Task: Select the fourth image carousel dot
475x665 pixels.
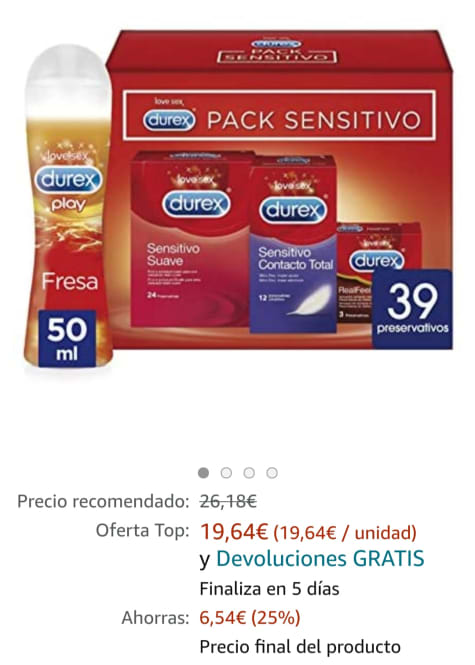Action: coord(272,472)
